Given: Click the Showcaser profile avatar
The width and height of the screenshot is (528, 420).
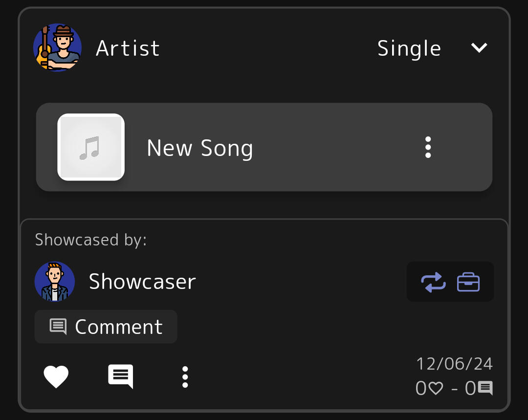Looking at the screenshot, I should pos(55,282).
